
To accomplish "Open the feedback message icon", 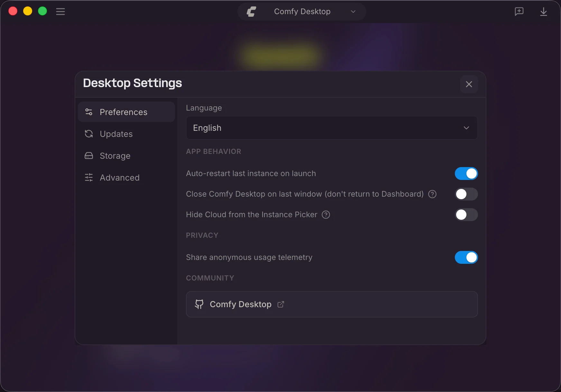I will pos(519,12).
